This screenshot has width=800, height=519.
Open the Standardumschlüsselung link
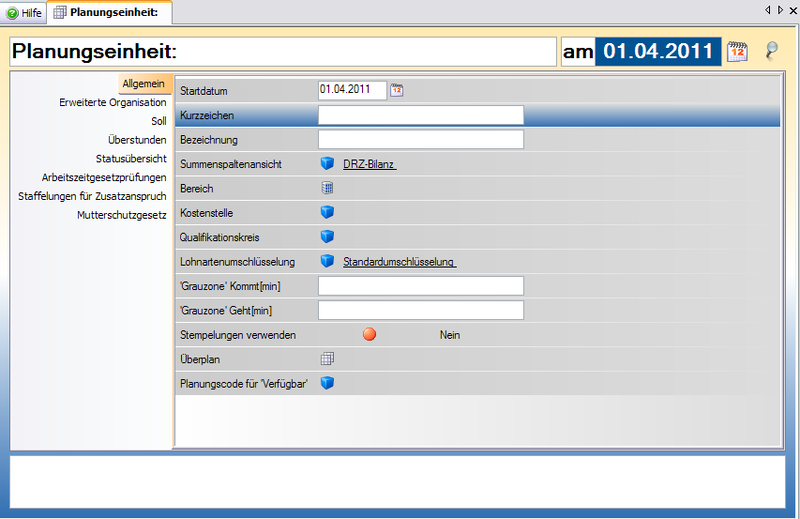[399, 262]
